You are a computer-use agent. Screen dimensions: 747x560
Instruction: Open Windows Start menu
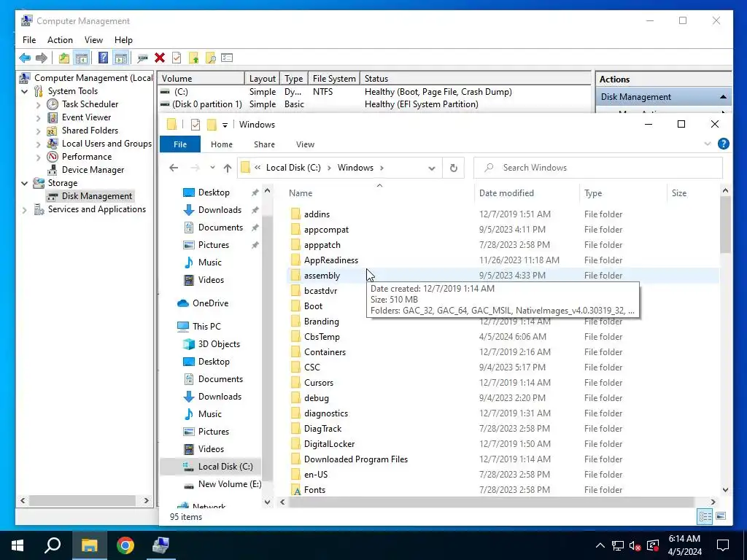coord(18,545)
